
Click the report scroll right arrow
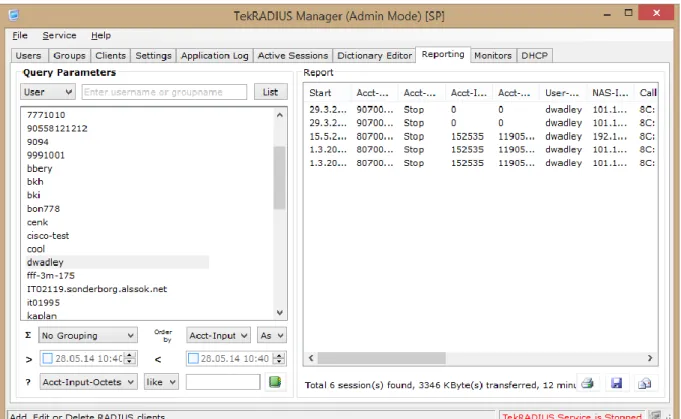coord(650,358)
